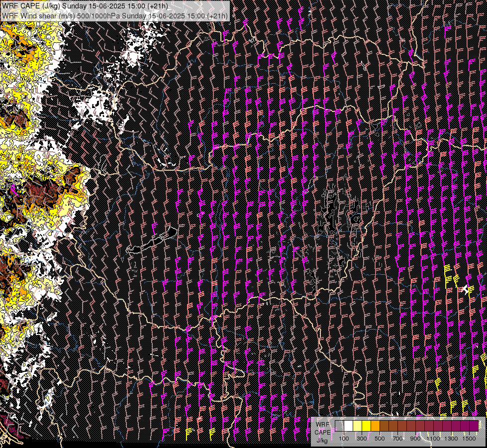Select the white CAPE legend swatch
Image resolution: width=487 pixels, height=448 pixels.
(x=349, y=426)
